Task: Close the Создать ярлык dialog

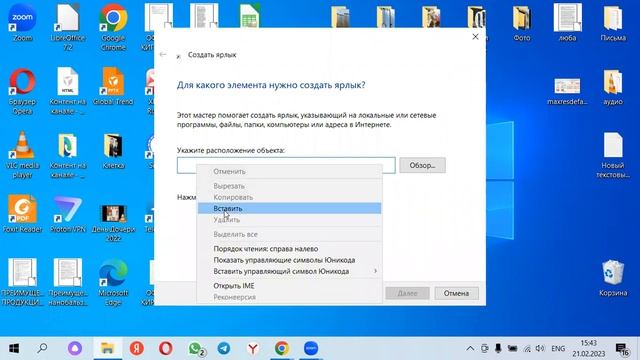Action: [x=475, y=37]
